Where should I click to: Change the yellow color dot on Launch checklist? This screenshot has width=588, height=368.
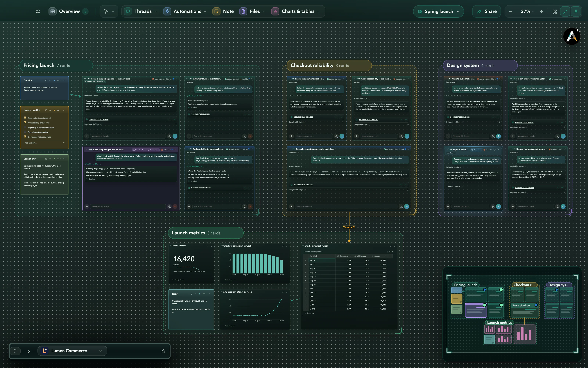[54, 110]
